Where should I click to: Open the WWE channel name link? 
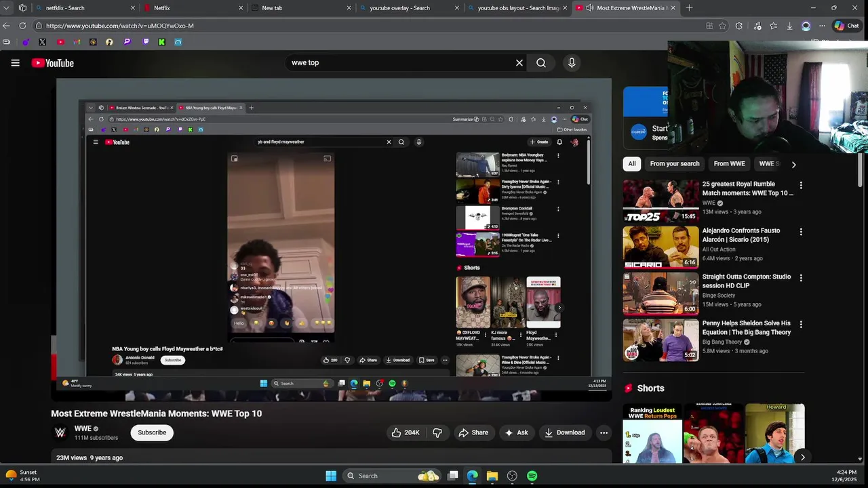[x=83, y=428]
